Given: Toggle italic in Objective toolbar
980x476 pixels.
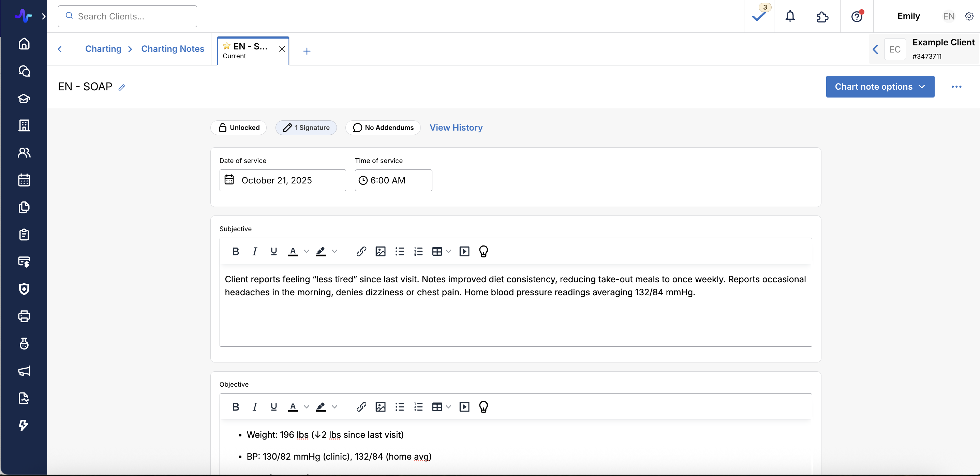Looking at the screenshot, I should (x=254, y=407).
